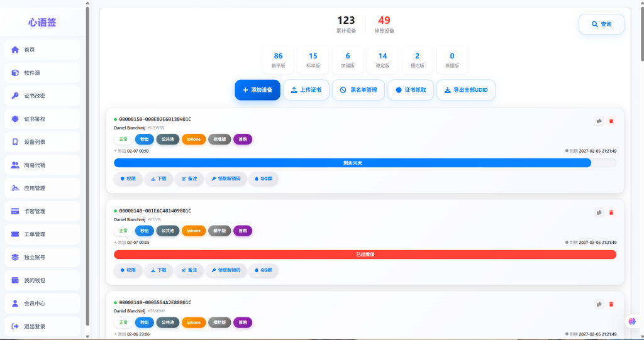The height and width of the screenshot is (340, 644).
Task: Click QQ群 on device ending 09801C
Action: point(264,270)
